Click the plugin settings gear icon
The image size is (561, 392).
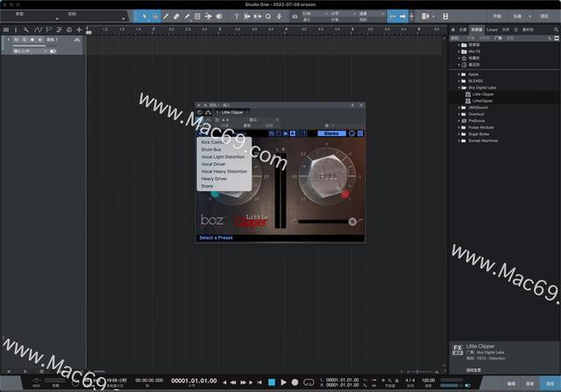tap(326, 125)
